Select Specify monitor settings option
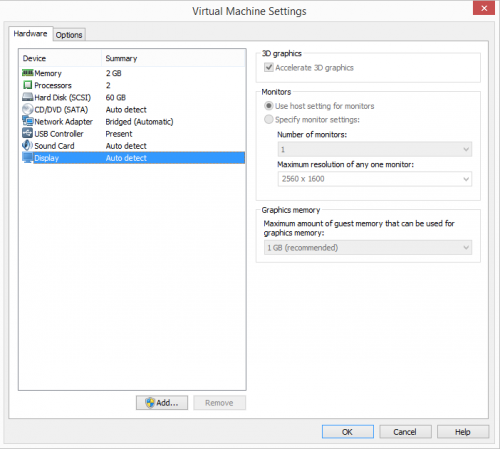The height and width of the screenshot is (449, 500). [x=269, y=119]
